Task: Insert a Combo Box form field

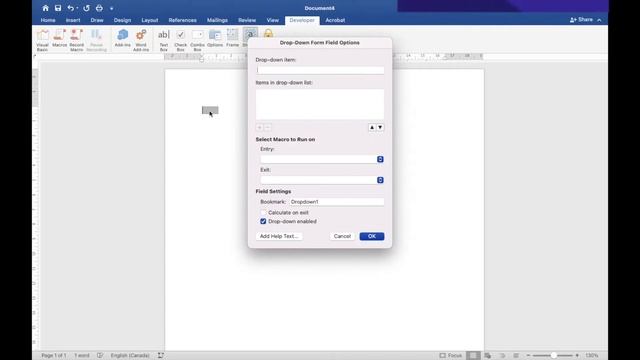Action: (x=198, y=40)
